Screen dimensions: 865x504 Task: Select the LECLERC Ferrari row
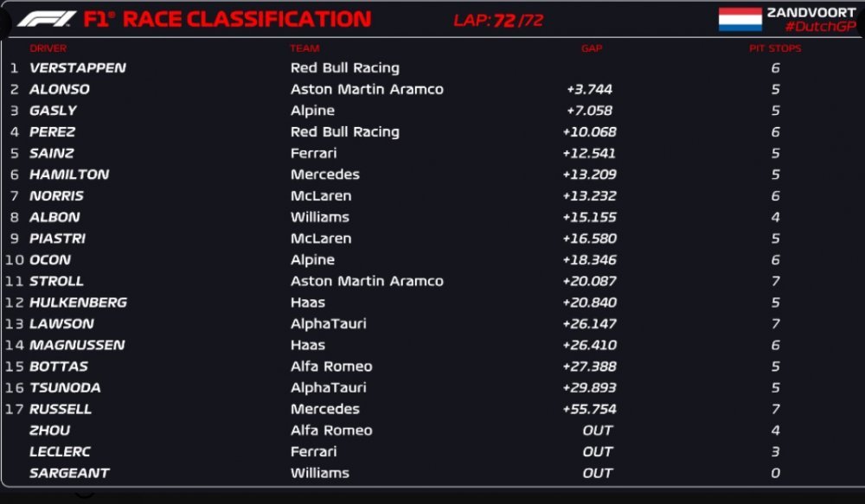(x=432, y=451)
